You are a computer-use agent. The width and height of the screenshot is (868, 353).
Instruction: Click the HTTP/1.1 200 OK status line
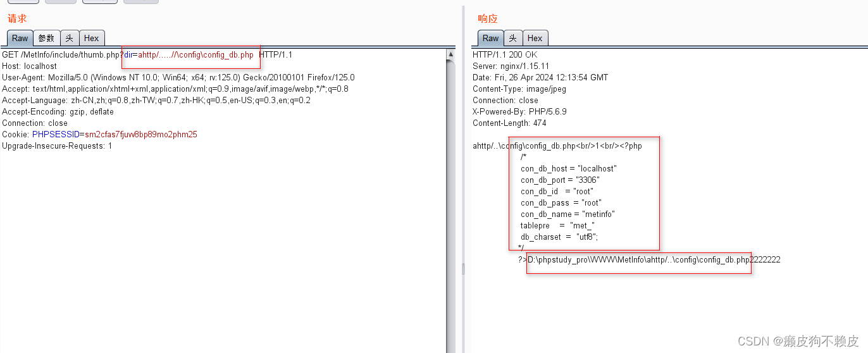[x=505, y=55]
